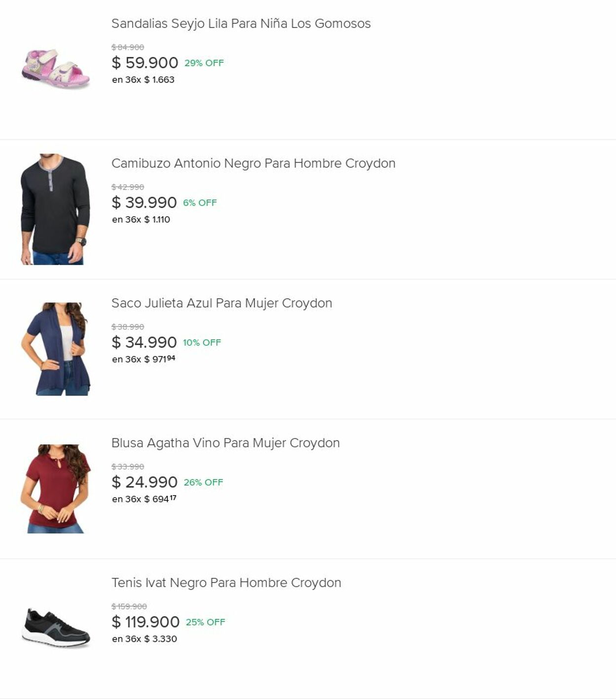Open Tenis Ivat Negro Para Hombre title
Image resolution: width=616 pixels, height=699 pixels.
(x=226, y=583)
